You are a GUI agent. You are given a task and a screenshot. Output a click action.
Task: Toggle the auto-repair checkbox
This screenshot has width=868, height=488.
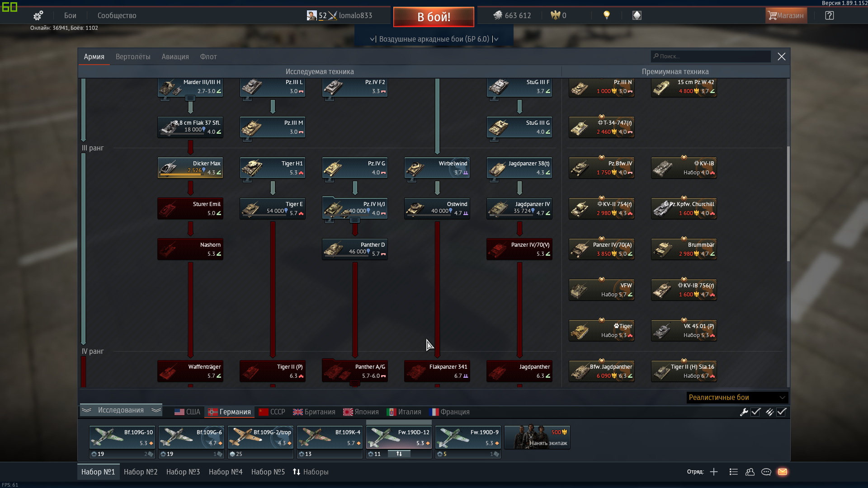[755, 412]
